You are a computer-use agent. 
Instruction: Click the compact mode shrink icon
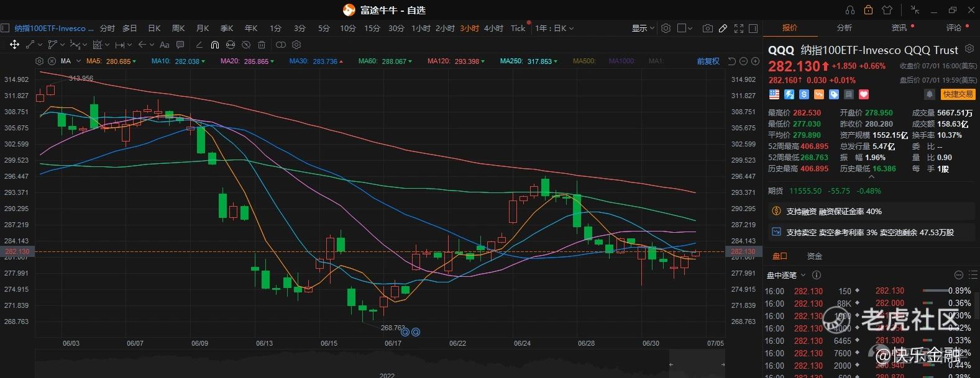pyautogui.click(x=915, y=10)
